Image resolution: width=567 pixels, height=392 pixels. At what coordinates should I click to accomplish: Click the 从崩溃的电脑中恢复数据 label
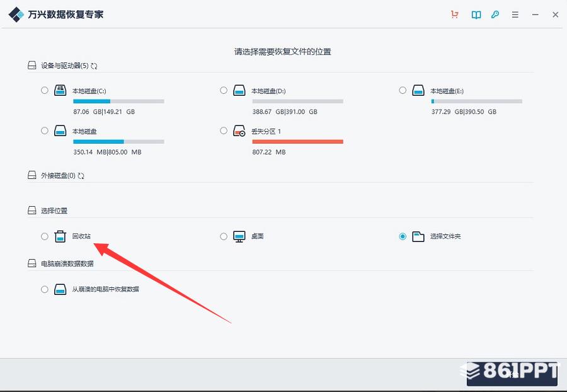click(106, 289)
